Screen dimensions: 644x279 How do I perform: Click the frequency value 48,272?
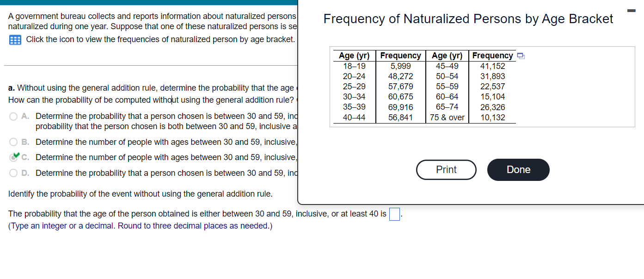pyautogui.click(x=400, y=76)
